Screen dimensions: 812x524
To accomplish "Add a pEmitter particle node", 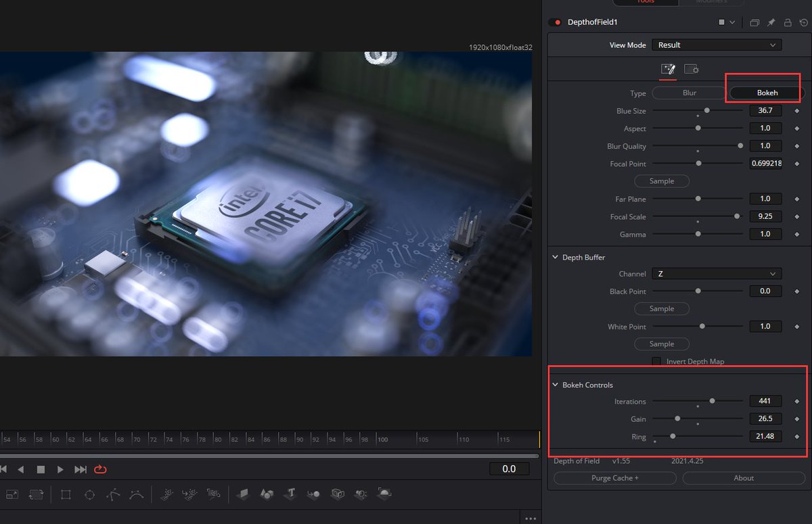I will pyautogui.click(x=166, y=494).
